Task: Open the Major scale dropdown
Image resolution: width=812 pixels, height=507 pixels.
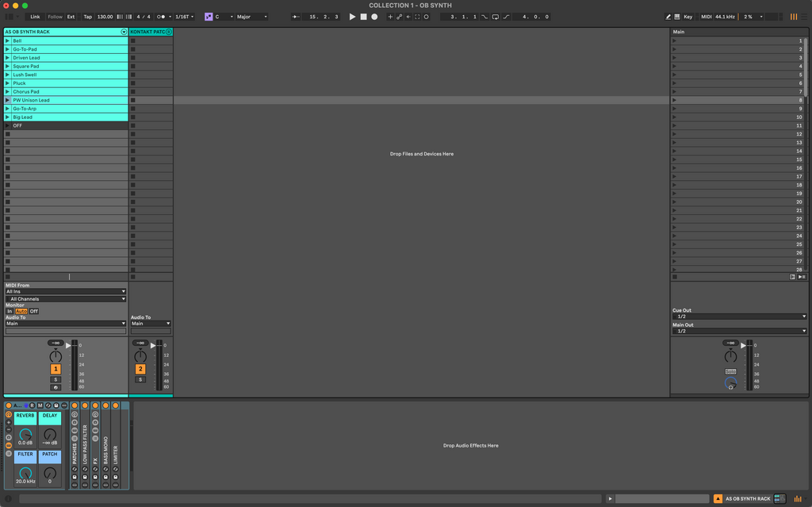Action: 252,17
